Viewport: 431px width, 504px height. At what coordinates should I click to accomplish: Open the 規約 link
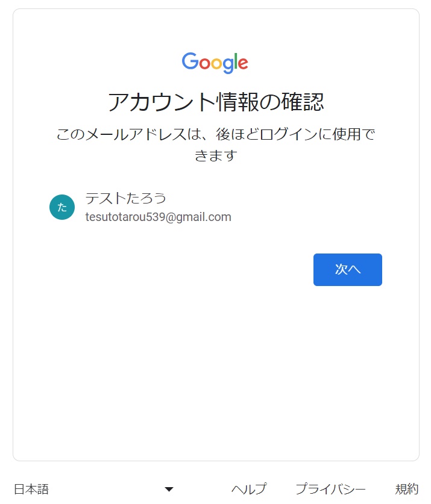(x=407, y=489)
